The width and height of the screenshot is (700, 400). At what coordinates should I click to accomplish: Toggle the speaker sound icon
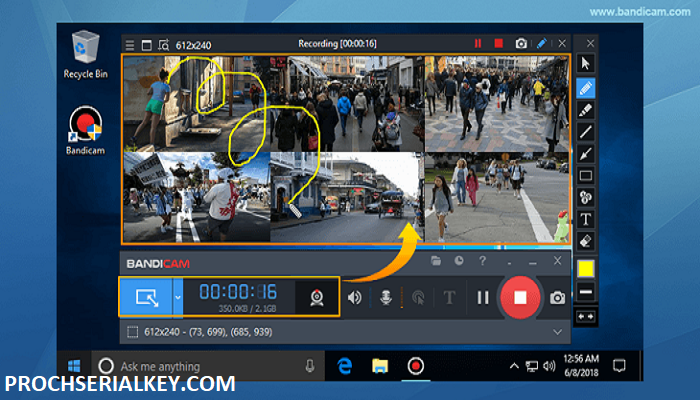(x=354, y=297)
